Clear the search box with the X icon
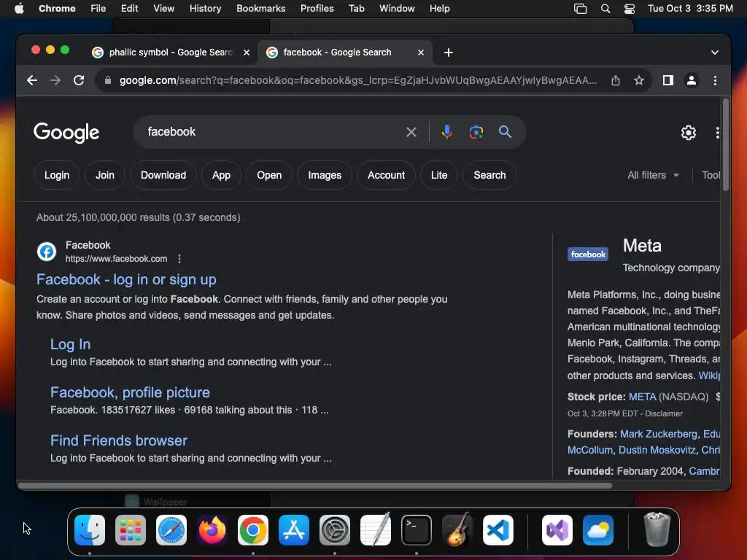The width and height of the screenshot is (747, 560). click(411, 132)
